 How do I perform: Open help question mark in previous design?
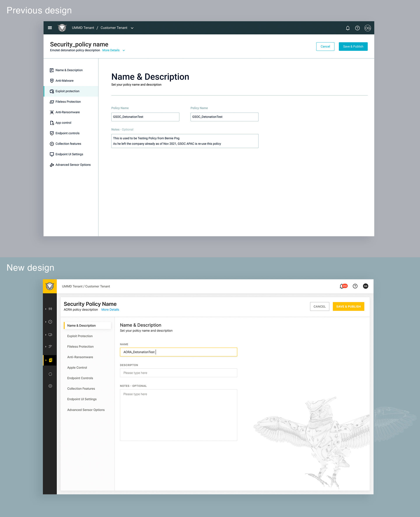point(357,28)
